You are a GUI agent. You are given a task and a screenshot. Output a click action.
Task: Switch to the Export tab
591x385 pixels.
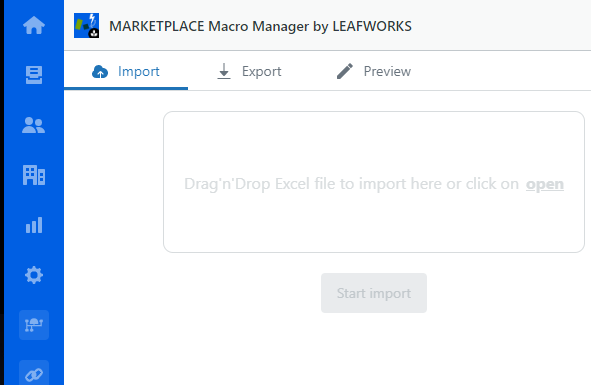[250, 71]
